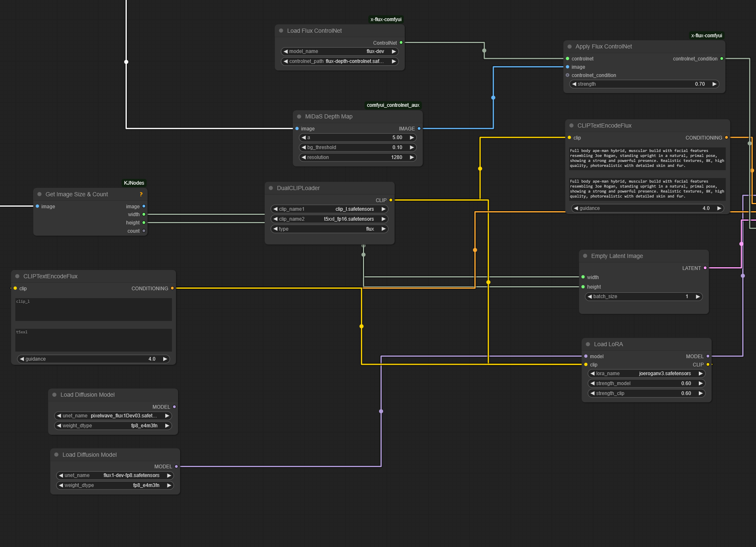Click the height output port on Get Image Size
The image size is (756, 547).
tap(144, 223)
